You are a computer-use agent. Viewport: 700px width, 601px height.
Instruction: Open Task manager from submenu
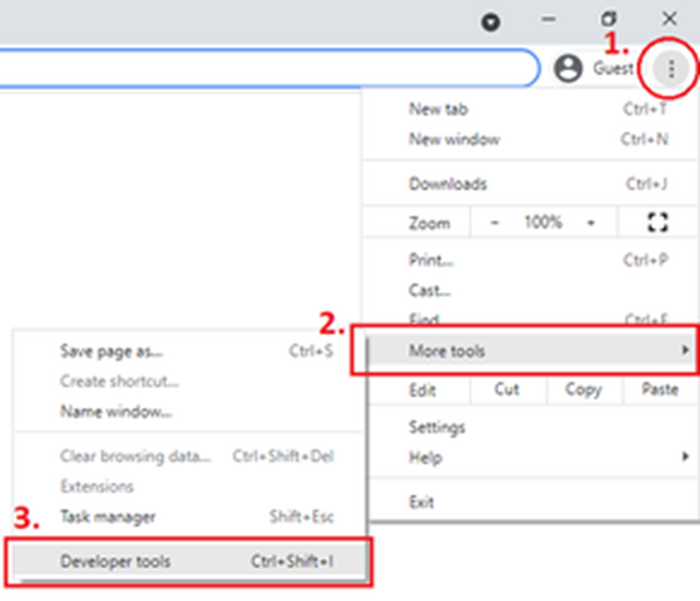click(x=107, y=517)
